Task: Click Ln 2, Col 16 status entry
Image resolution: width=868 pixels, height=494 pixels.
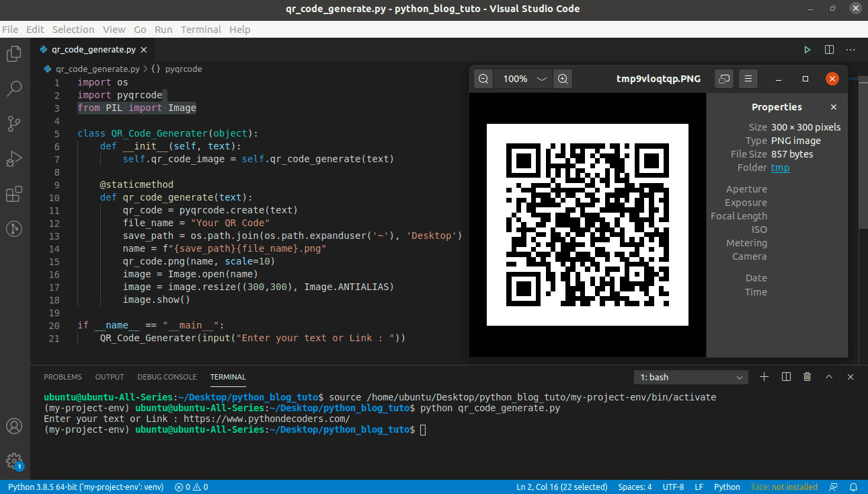Action: (x=561, y=487)
